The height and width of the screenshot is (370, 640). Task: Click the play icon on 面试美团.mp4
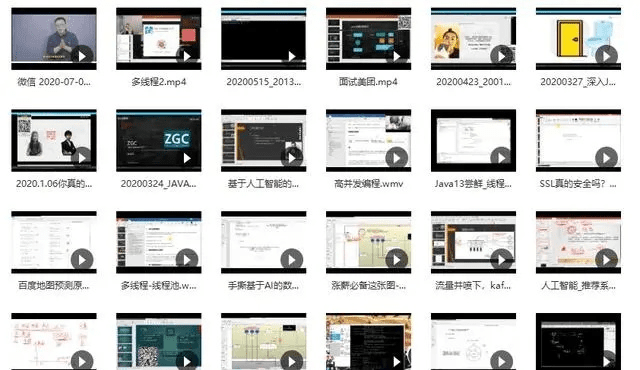[x=397, y=56]
